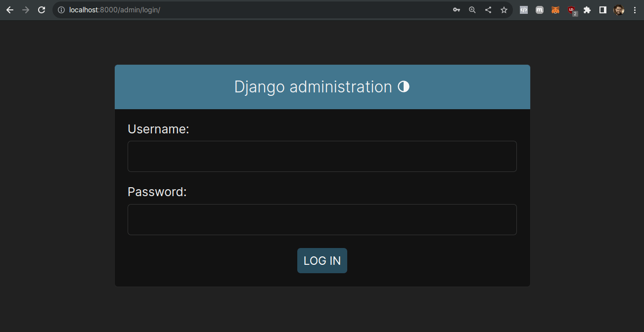
Task: Open the Chrome three-dot menu
Action: (x=635, y=9)
